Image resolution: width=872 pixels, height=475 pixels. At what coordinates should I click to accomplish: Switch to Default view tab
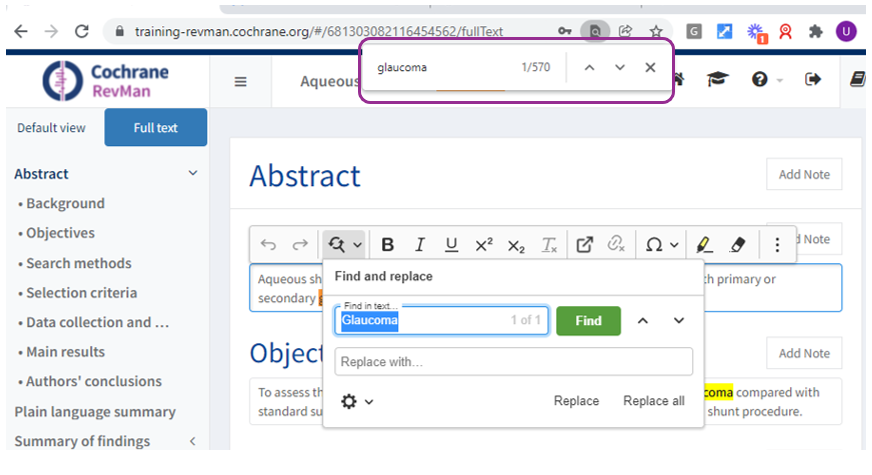[x=52, y=128]
